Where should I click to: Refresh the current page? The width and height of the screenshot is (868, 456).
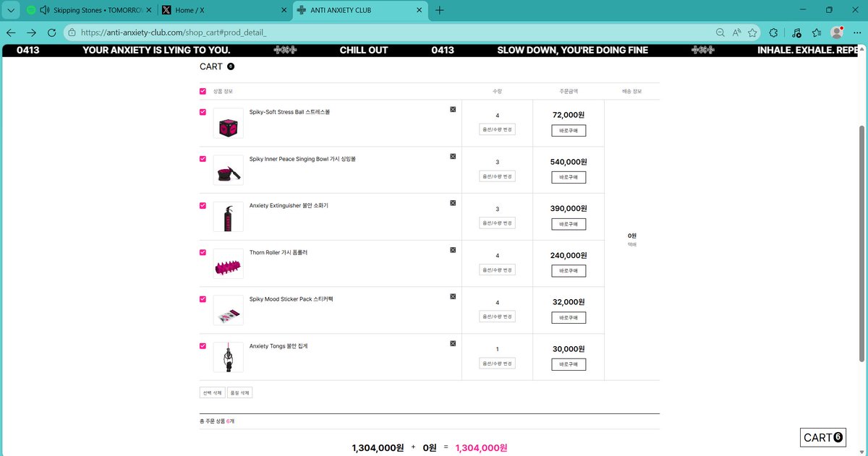click(51, 33)
